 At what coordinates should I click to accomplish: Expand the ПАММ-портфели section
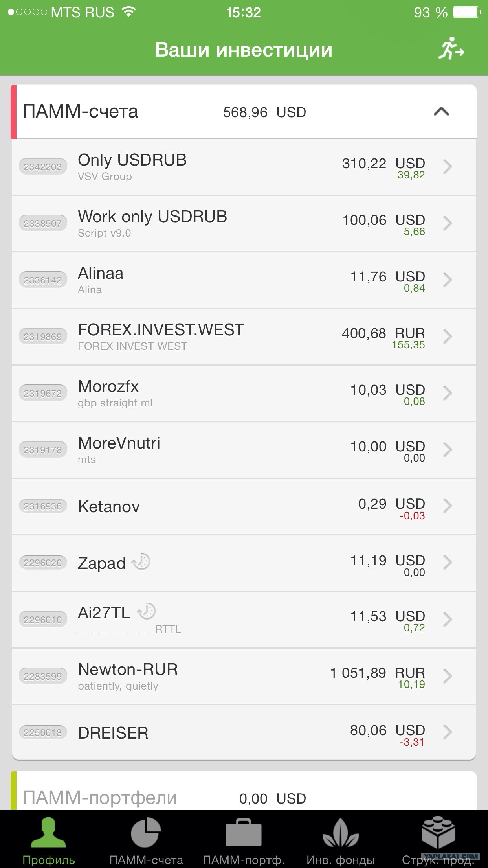(x=244, y=790)
